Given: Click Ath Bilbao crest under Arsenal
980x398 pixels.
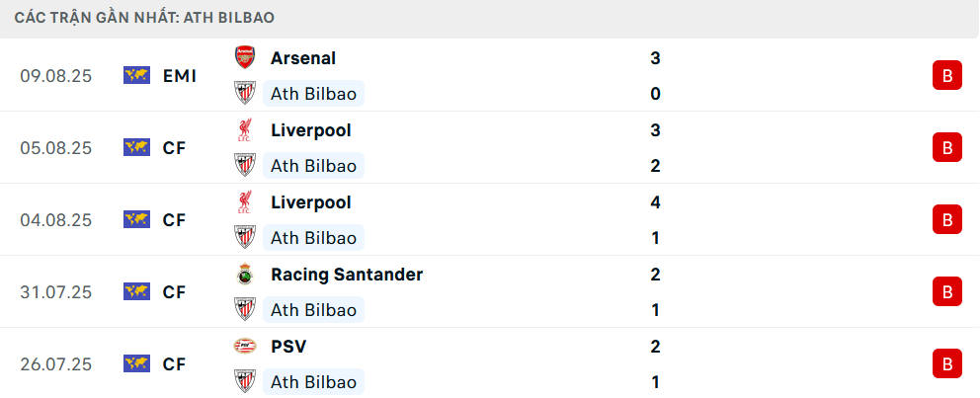Looking at the screenshot, I should (244, 94).
